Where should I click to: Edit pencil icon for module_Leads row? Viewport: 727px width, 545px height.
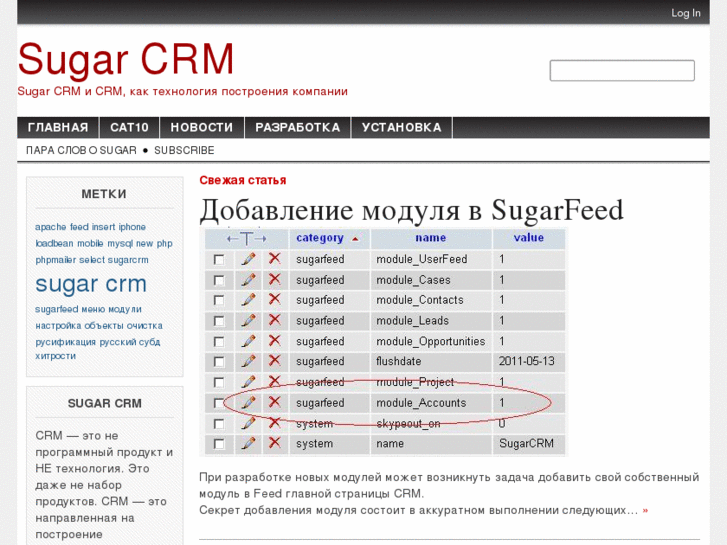[x=249, y=321]
